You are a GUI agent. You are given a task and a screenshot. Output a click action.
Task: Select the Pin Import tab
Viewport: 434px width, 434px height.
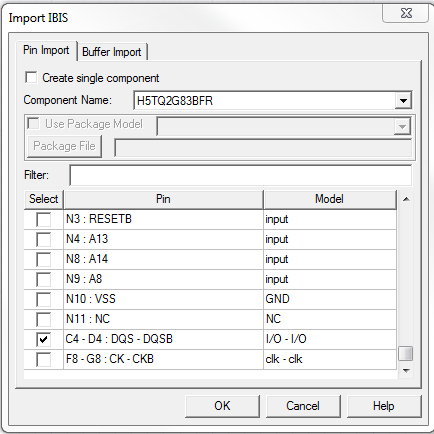tap(46, 50)
